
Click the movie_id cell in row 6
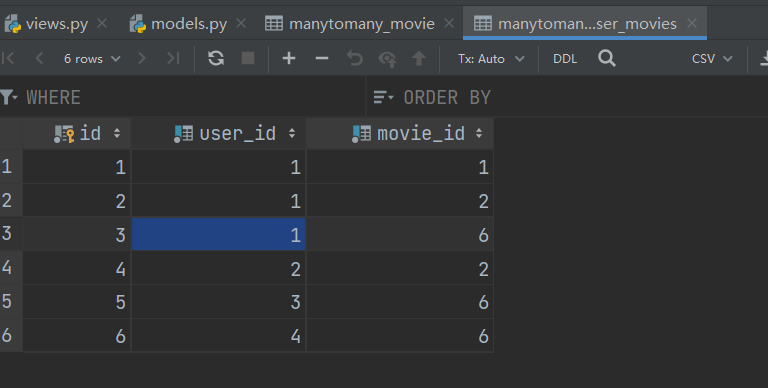tap(400, 336)
